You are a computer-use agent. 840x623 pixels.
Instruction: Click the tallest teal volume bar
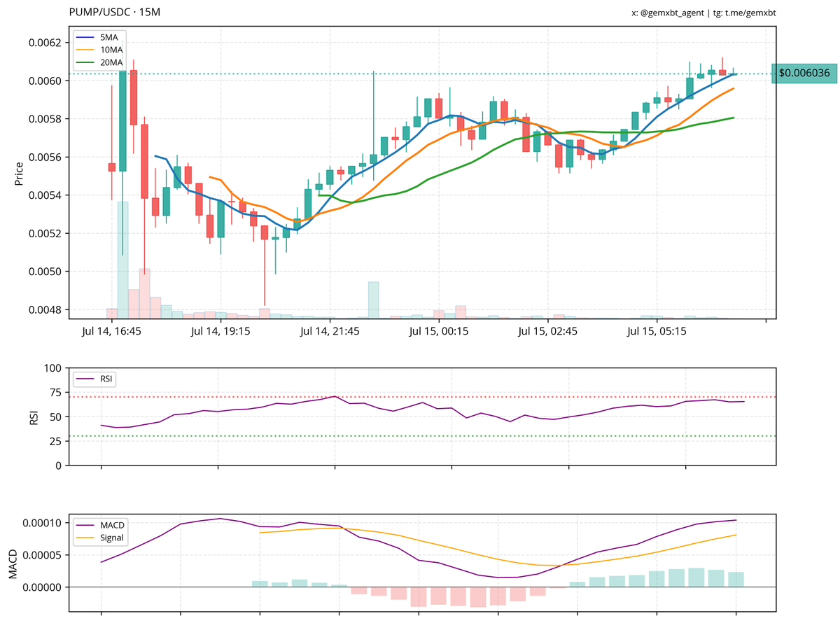pos(122,260)
